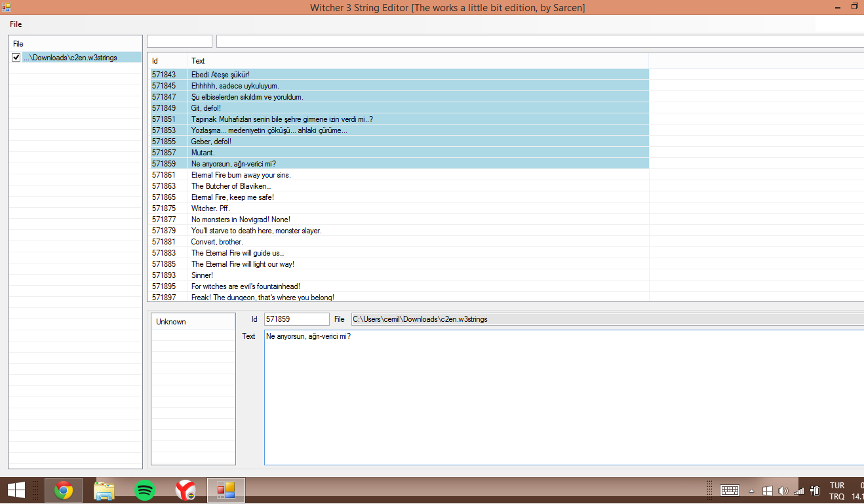Open File Explorer from the taskbar
Screen dimensions: 864x504
[x=104, y=490]
